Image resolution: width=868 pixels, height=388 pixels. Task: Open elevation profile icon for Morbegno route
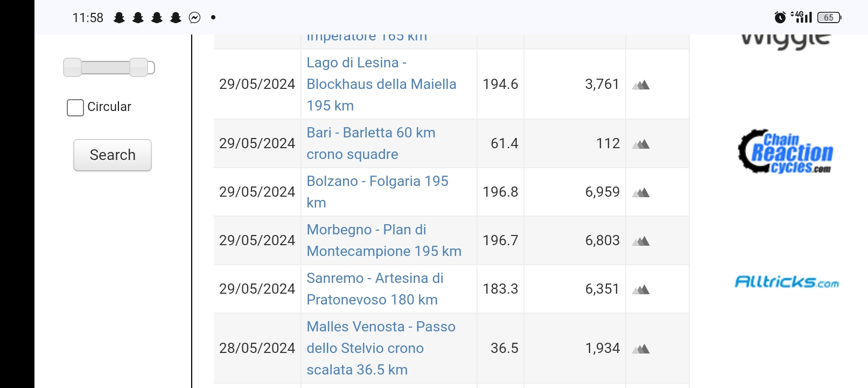tap(641, 241)
